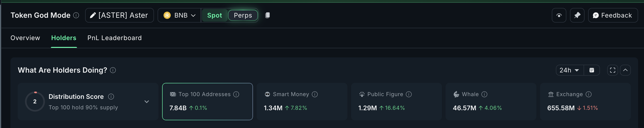Open the PnL Leaderboard tab

coord(114,38)
